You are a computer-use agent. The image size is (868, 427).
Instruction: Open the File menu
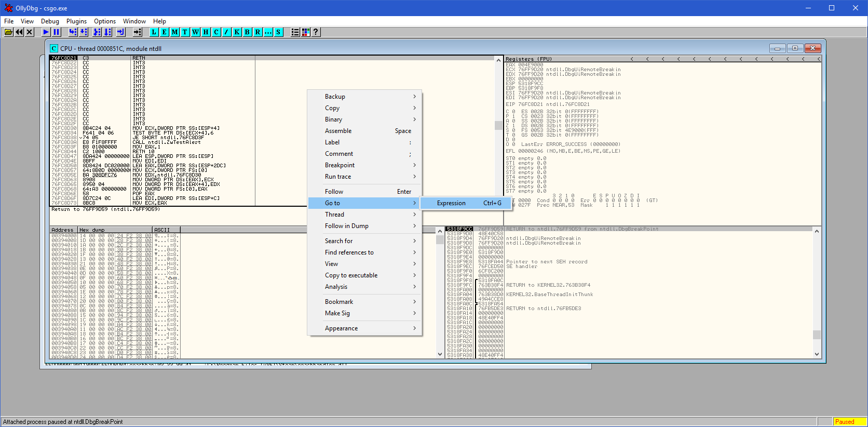coord(9,21)
